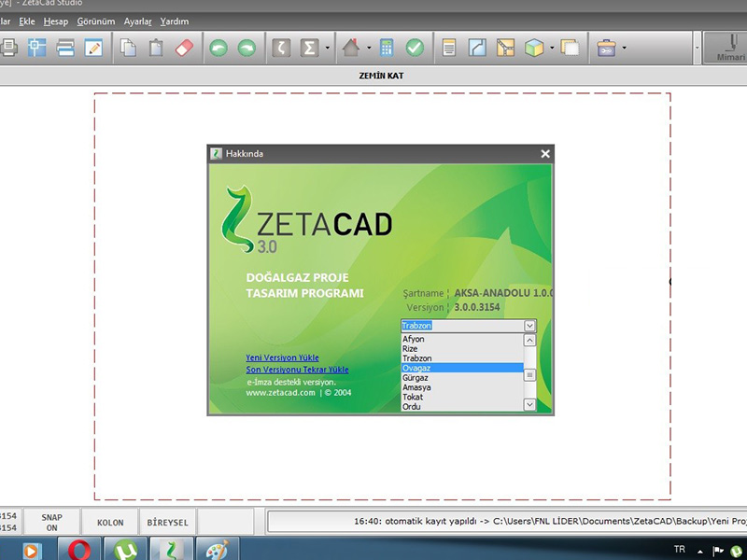Click the Copy icon with two pages
The height and width of the screenshot is (560, 747).
point(128,48)
